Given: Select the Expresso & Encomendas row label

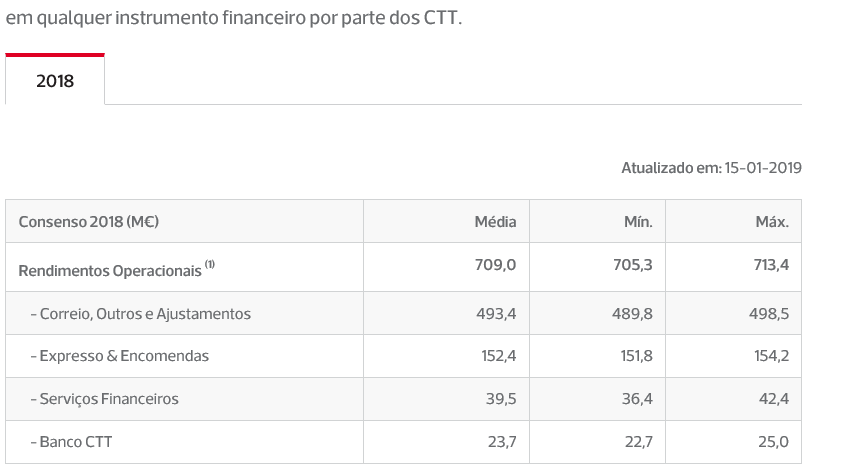Looking at the screenshot, I should point(120,356).
